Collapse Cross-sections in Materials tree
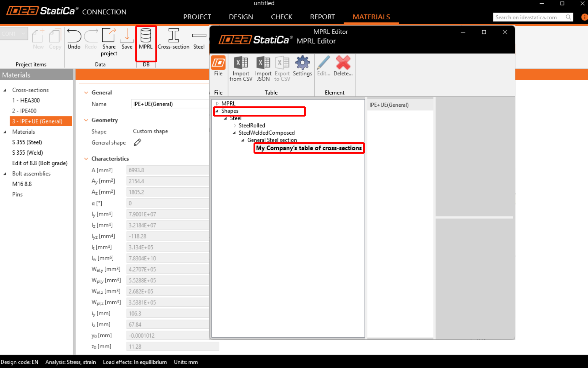The height and width of the screenshot is (368, 588). (x=5, y=90)
